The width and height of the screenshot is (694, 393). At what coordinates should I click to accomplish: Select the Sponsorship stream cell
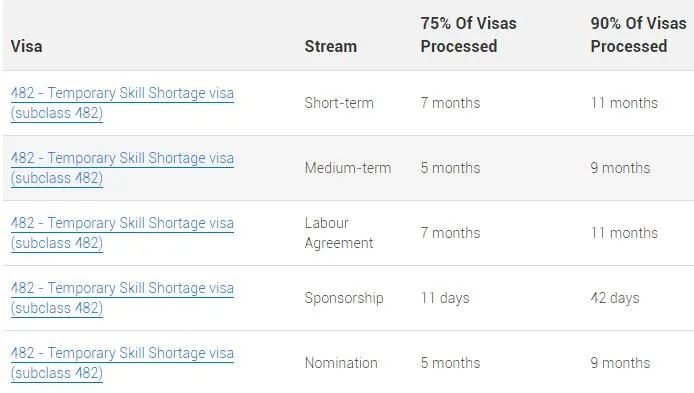pyautogui.click(x=344, y=298)
